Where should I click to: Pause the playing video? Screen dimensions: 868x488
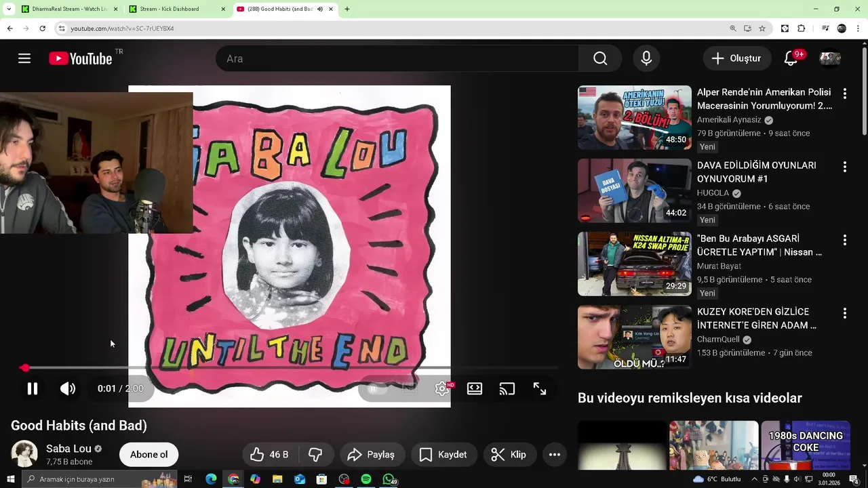click(x=32, y=388)
